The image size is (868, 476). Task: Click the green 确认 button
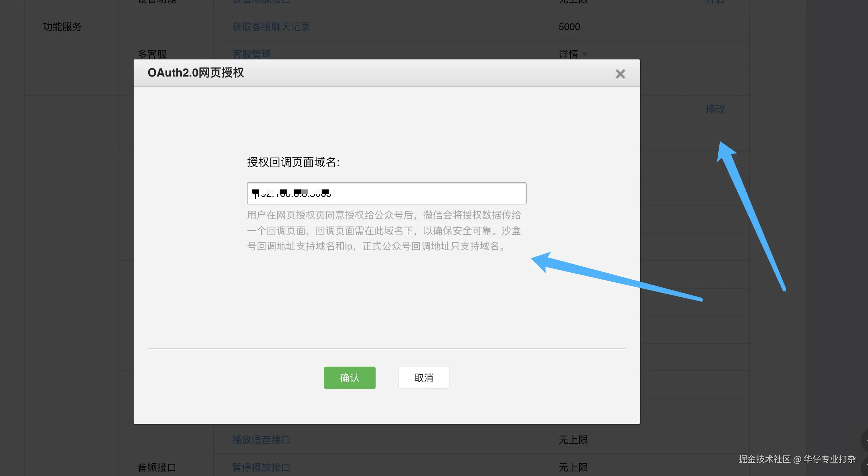pyautogui.click(x=349, y=377)
